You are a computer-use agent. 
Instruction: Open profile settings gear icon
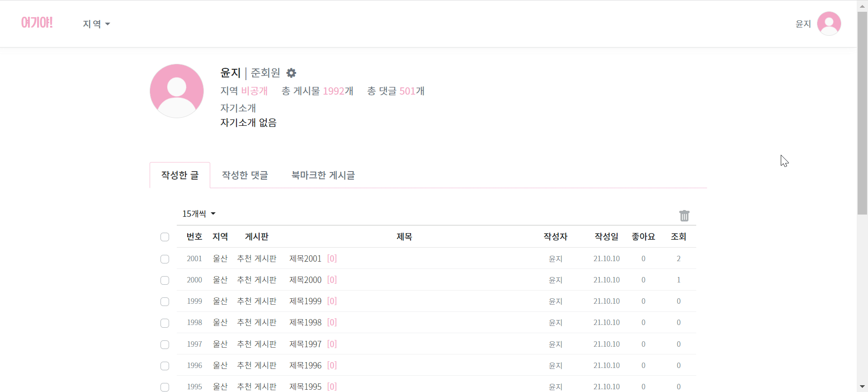(292, 73)
